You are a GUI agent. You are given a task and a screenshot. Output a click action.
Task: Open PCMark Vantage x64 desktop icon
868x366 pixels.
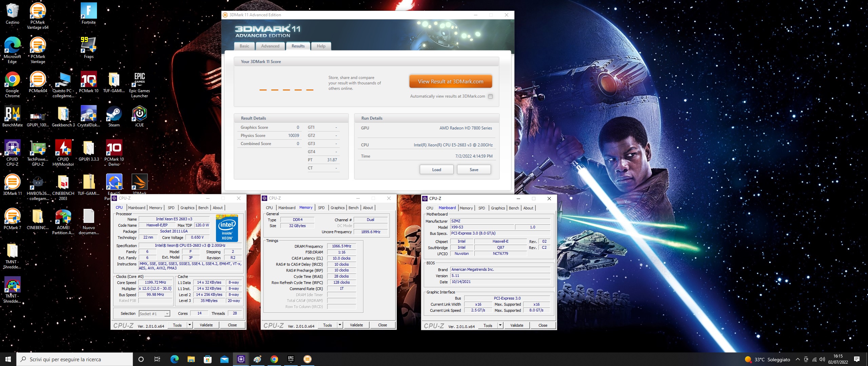point(38,16)
